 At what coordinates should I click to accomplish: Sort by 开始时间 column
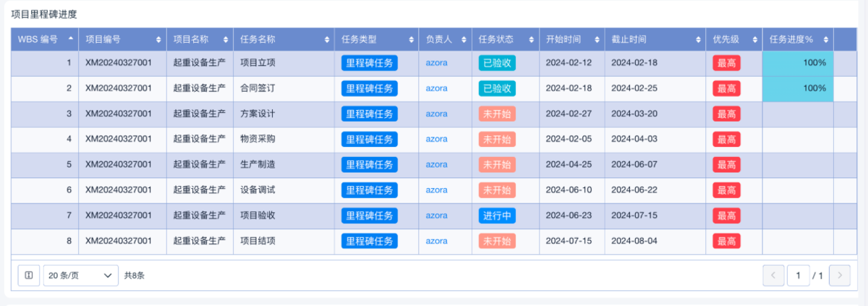tap(597, 39)
